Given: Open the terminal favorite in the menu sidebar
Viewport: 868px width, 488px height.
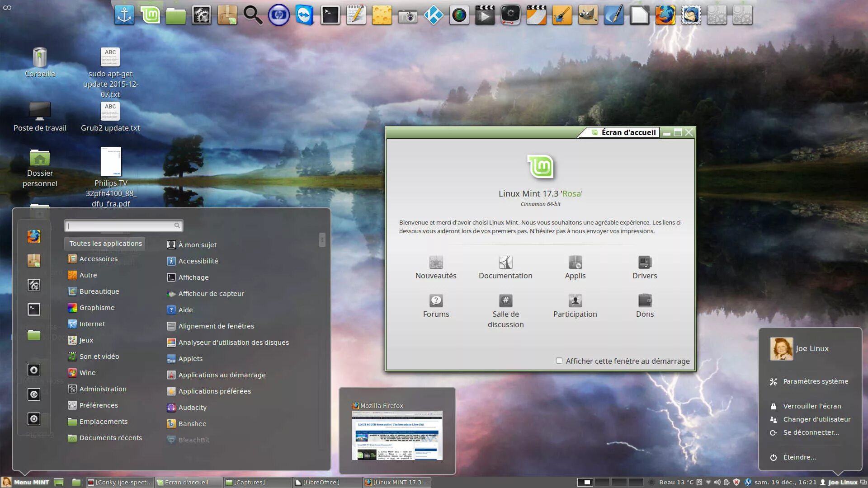Looking at the screenshot, I should [x=34, y=310].
